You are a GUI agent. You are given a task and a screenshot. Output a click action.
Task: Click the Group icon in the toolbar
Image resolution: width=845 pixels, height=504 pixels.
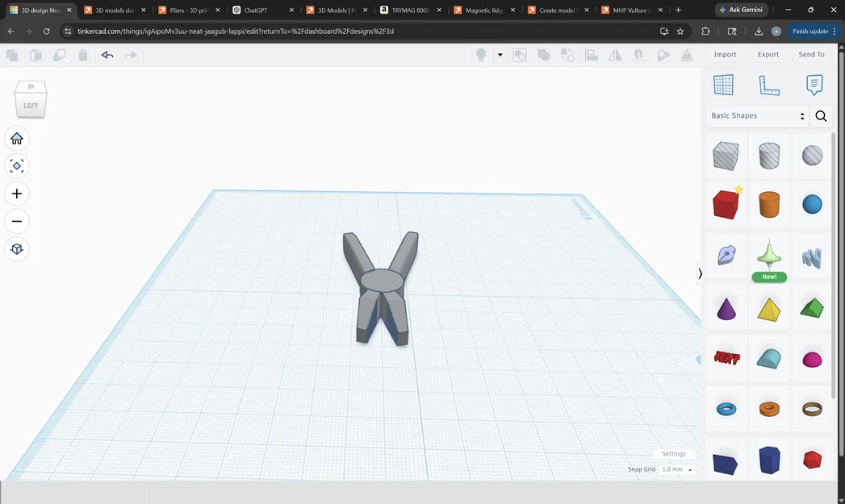[x=543, y=54]
